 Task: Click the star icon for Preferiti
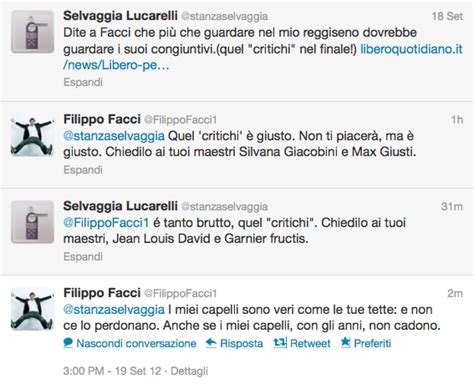[x=346, y=342]
